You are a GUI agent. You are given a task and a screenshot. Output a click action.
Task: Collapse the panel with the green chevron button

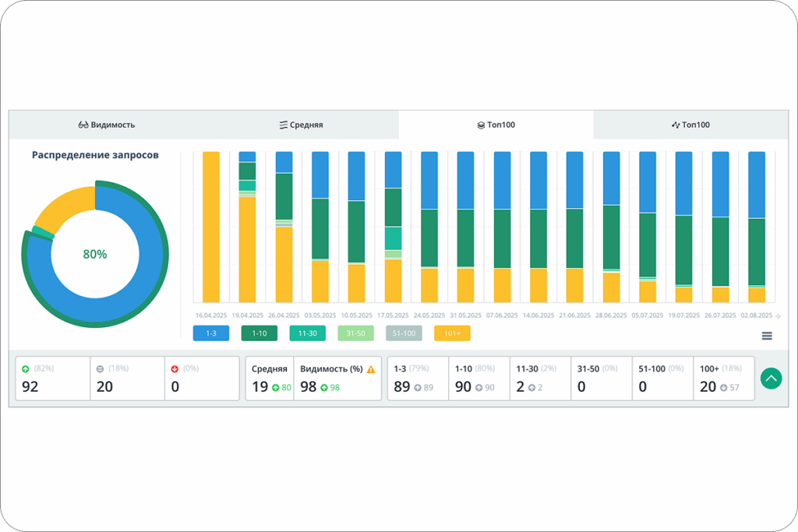771,379
